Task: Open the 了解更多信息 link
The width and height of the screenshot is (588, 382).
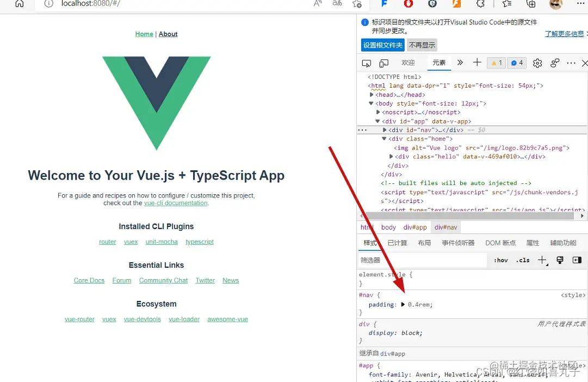Action: (x=565, y=34)
